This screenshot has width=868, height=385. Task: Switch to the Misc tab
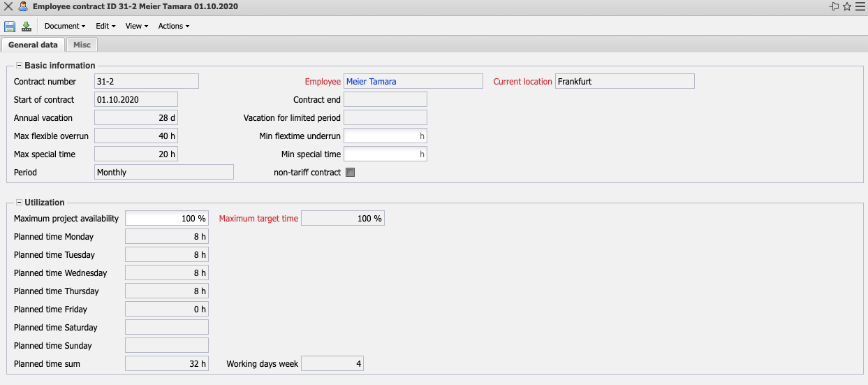click(82, 45)
